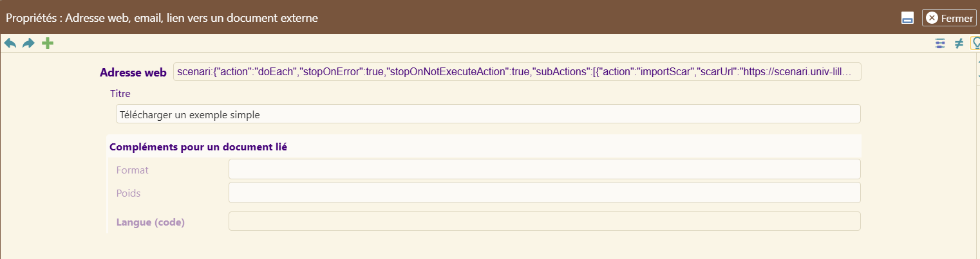This screenshot has width=980, height=259.
Task: Select the Adresse web label
Action: tap(133, 73)
